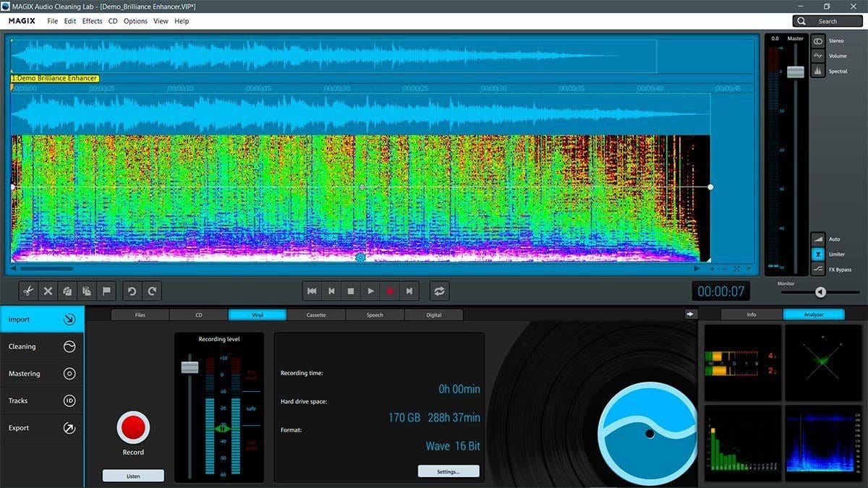
Task: Click the time display 00:00:07
Action: coord(720,291)
